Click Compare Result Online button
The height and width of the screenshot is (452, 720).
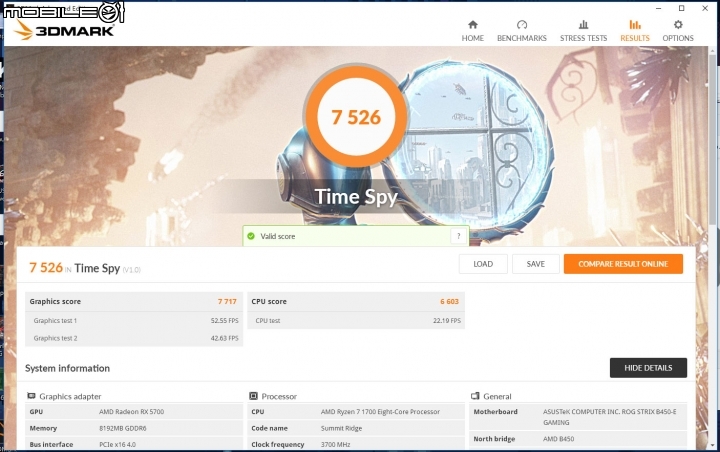pyautogui.click(x=623, y=264)
